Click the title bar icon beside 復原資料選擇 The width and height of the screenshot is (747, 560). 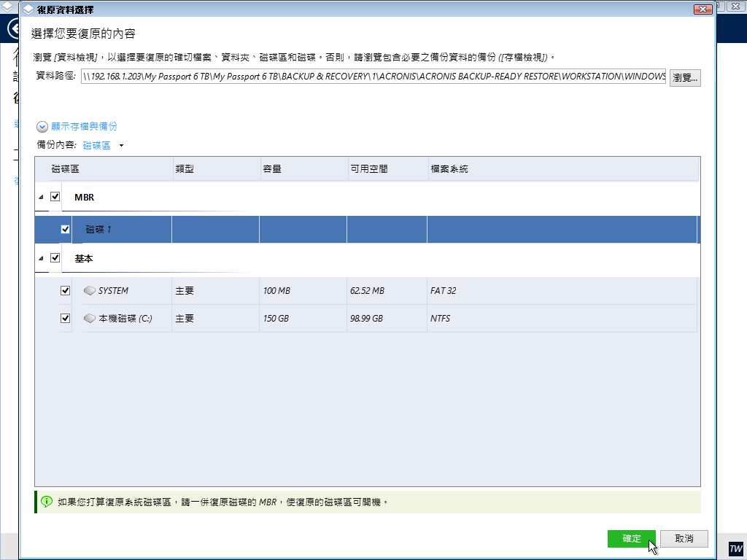[x=28, y=10]
